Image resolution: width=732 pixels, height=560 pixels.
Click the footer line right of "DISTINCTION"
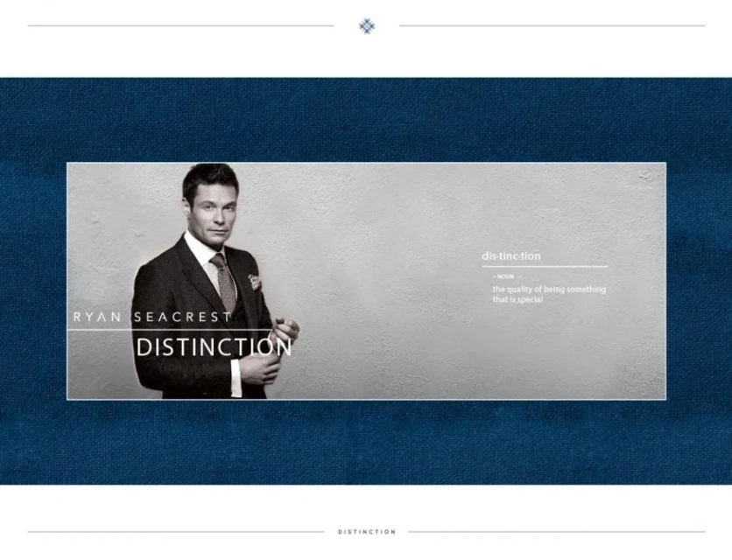tap(556, 532)
